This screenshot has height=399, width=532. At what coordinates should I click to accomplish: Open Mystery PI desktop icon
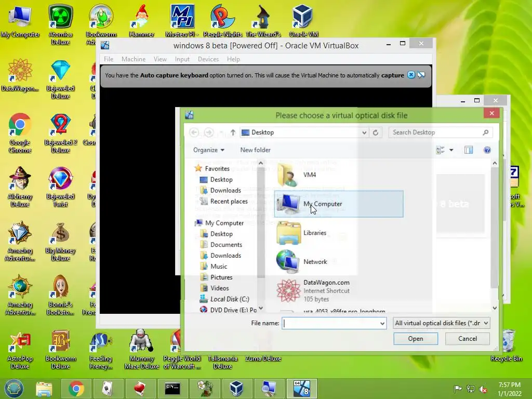click(x=181, y=21)
